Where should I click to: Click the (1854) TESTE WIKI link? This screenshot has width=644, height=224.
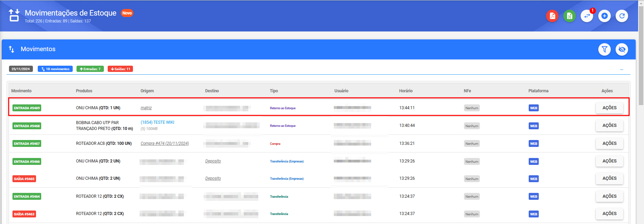pyautogui.click(x=157, y=122)
